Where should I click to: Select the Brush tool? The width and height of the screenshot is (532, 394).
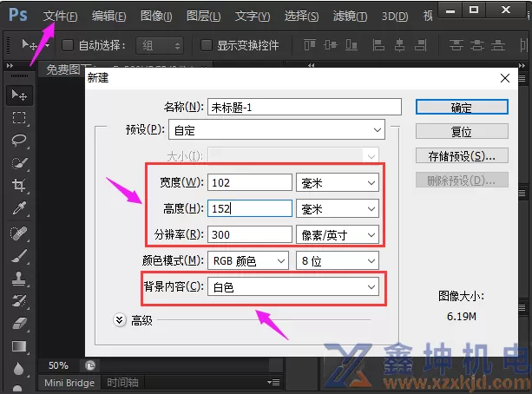pos(19,256)
